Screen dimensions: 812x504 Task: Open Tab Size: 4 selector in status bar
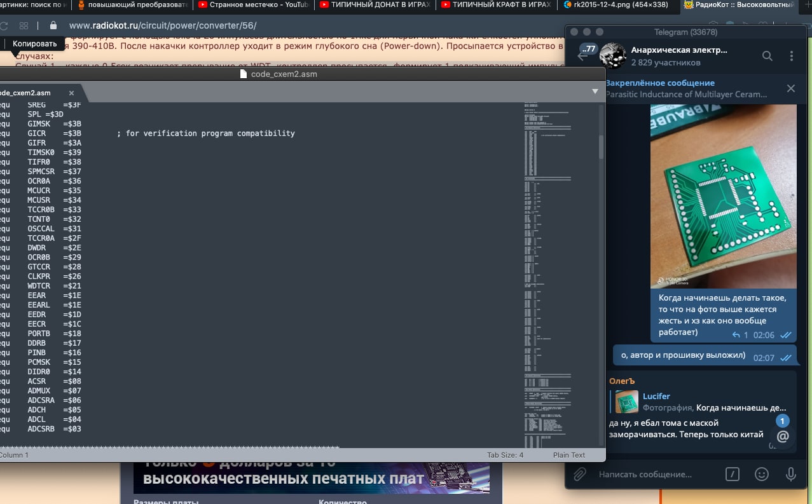tap(505, 455)
